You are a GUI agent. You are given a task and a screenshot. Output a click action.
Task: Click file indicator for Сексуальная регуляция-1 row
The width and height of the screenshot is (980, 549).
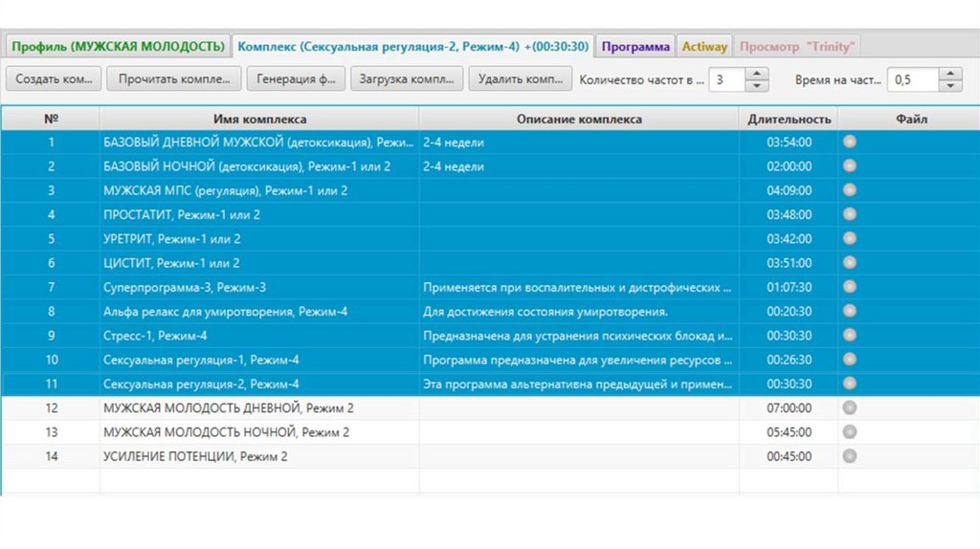(x=850, y=359)
